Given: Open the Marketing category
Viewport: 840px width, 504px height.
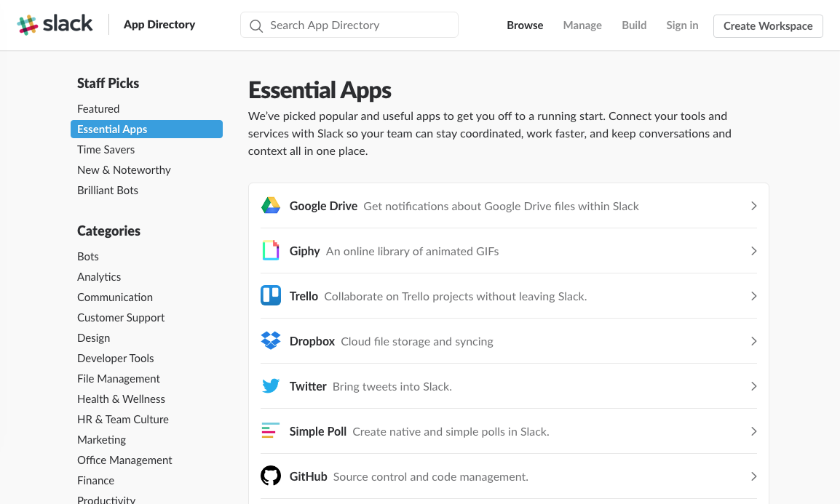Looking at the screenshot, I should point(101,439).
